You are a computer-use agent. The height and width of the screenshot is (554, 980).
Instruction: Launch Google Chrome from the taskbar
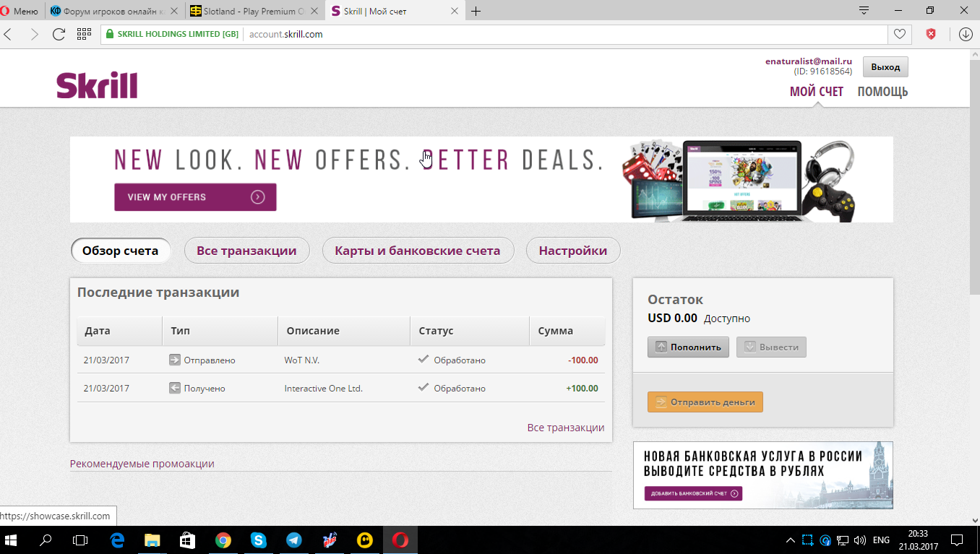coord(223,540)
